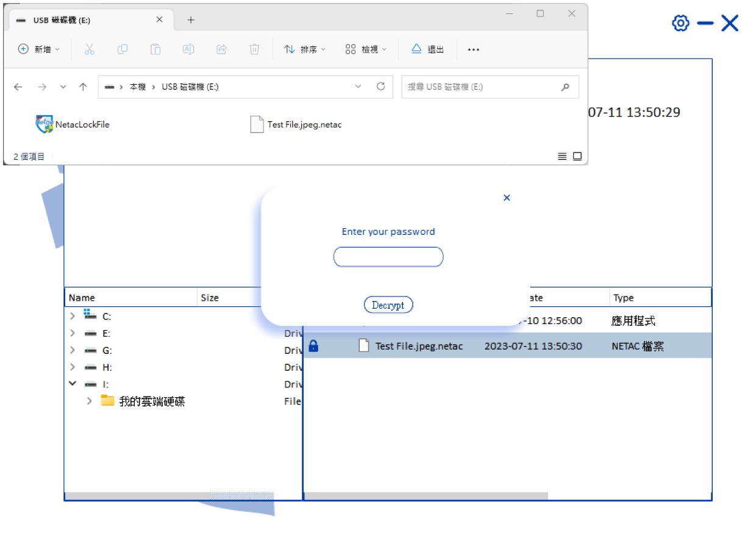756x546 pixels.
Task: Switch to large thumbnails view icon
Action: [577, 157]
